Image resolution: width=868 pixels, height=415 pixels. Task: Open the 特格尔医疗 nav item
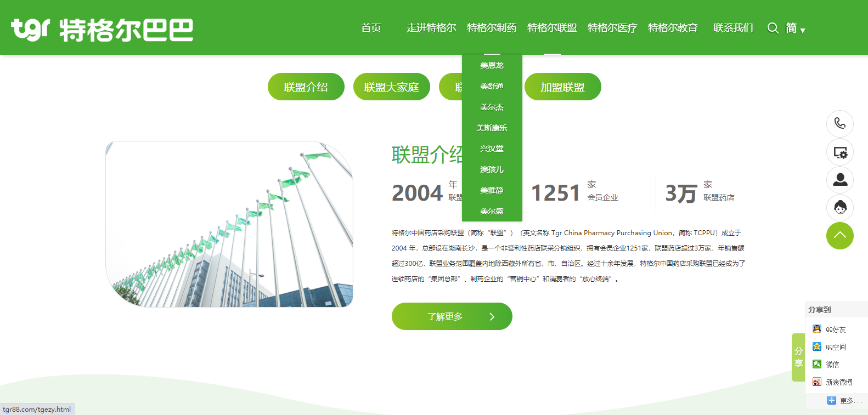coord(612,28)
